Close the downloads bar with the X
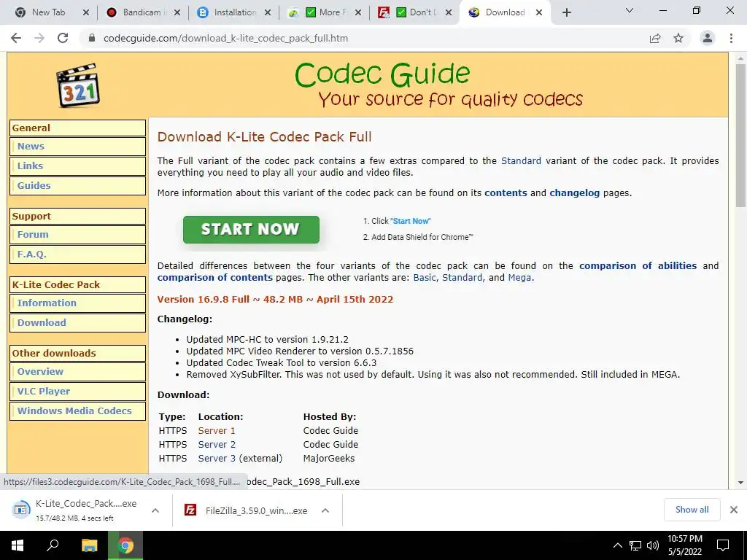This screenshot has width=747, height=560. pos(734,510)
